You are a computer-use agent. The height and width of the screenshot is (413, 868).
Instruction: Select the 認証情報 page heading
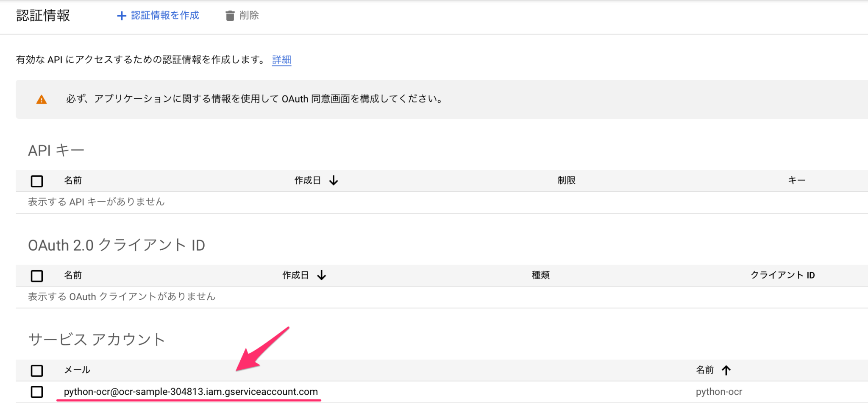[x=43, y=15]
